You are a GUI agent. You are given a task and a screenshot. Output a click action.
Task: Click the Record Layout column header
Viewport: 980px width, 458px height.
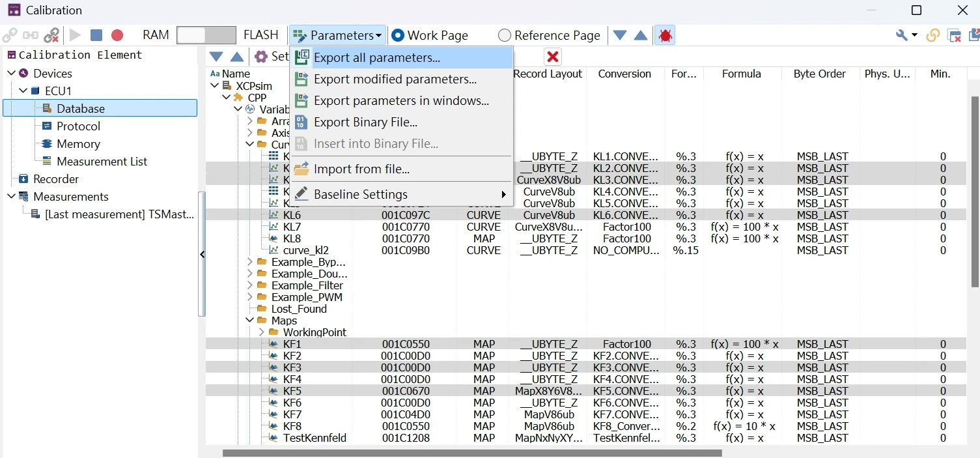(x=548, y=74)
